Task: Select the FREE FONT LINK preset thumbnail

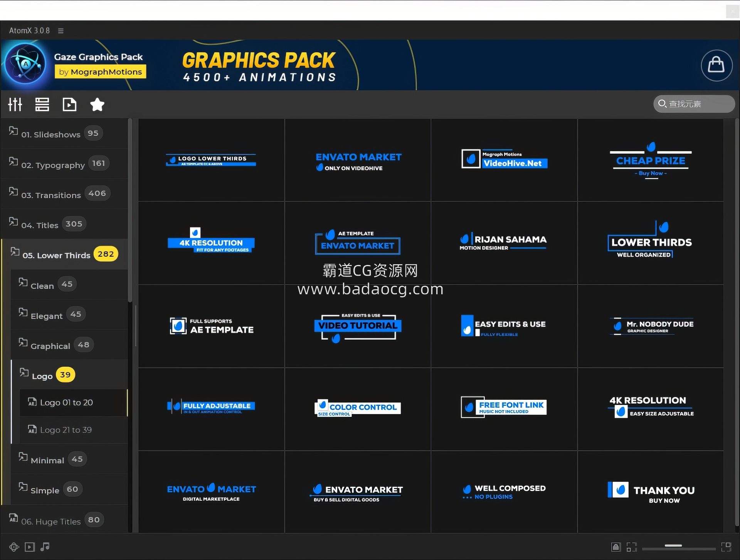Action: tap(504, 409)
